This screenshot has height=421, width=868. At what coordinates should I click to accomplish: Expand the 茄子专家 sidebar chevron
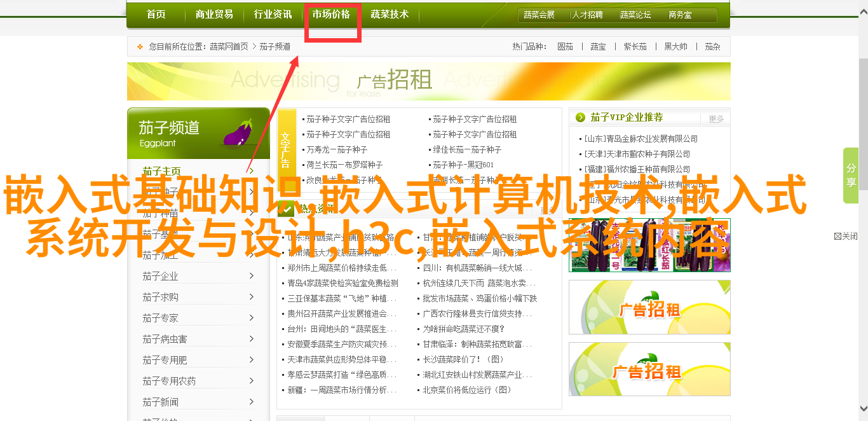[252, 317]
